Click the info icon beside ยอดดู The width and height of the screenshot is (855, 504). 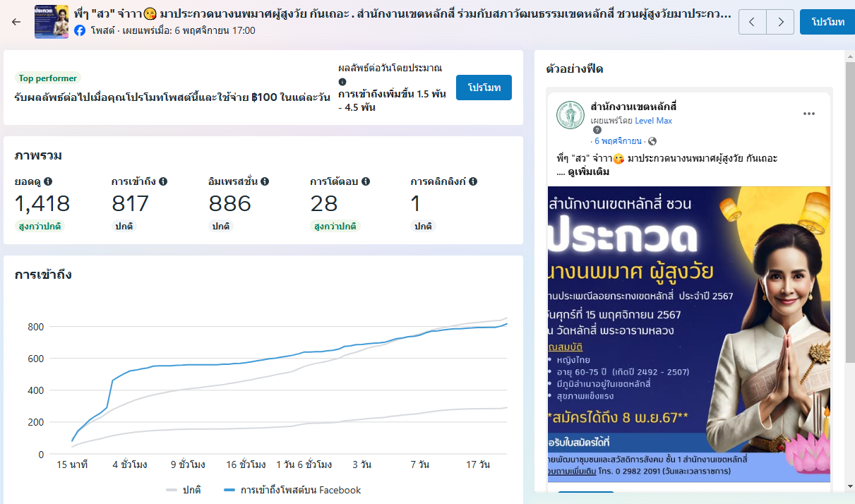point(48,181)
